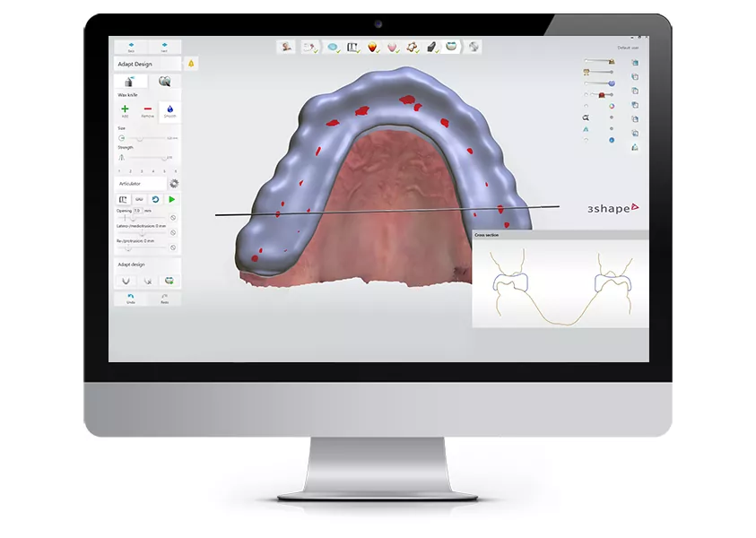Screen dimensions: 756x538
Task: Click the yellow notification bell icon
Action: [190, 64]
